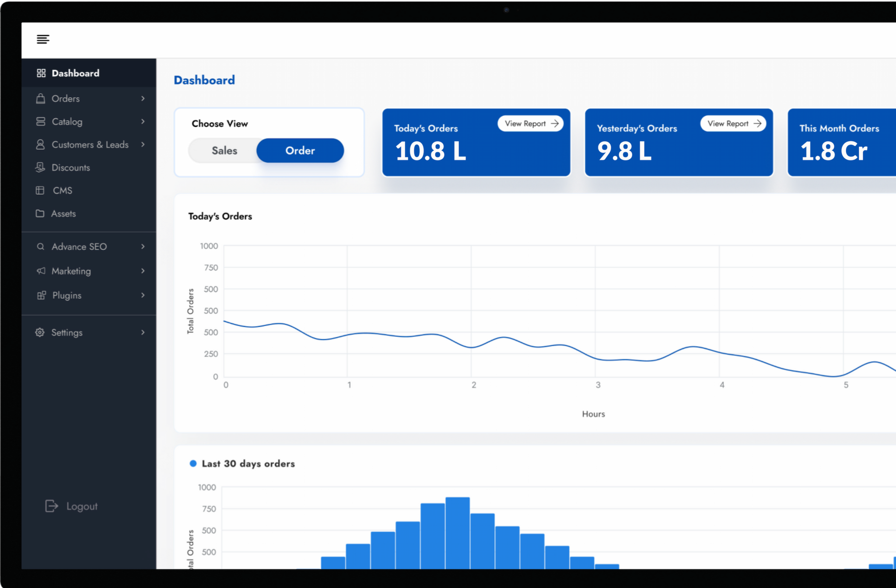Click the Orders bag icon
The width and height of the screenshot is (896, 588).
(41, 98)
